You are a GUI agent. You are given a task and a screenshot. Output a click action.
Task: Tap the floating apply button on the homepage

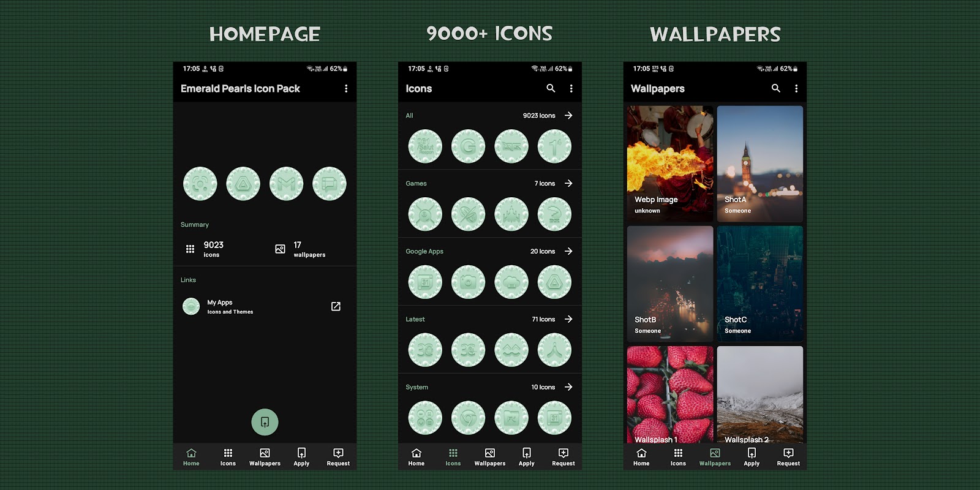(265, 422)
